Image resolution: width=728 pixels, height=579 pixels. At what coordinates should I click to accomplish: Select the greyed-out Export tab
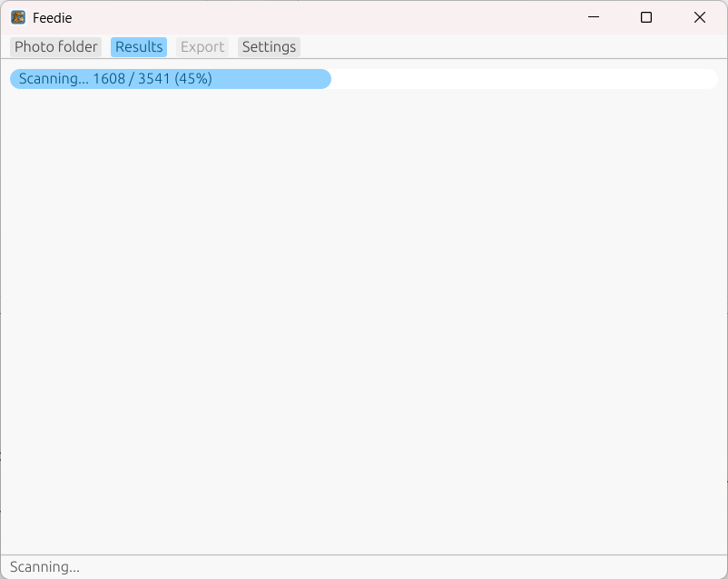click(x=202, y=47)
